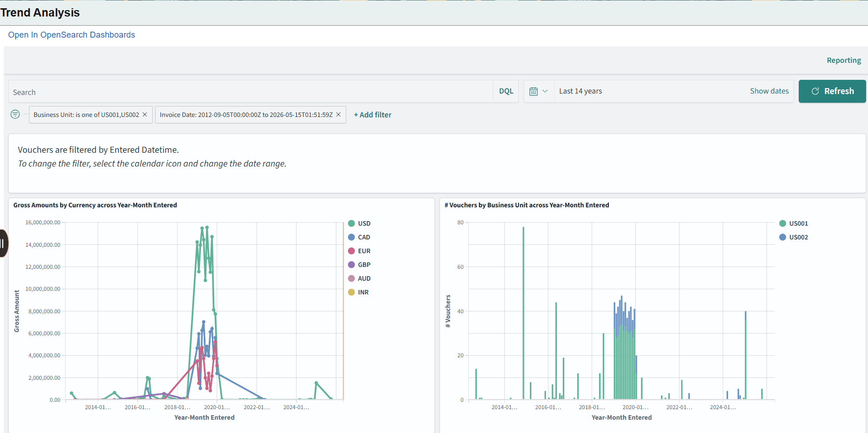Remove the Invoice Date filter

coord(339,115)
